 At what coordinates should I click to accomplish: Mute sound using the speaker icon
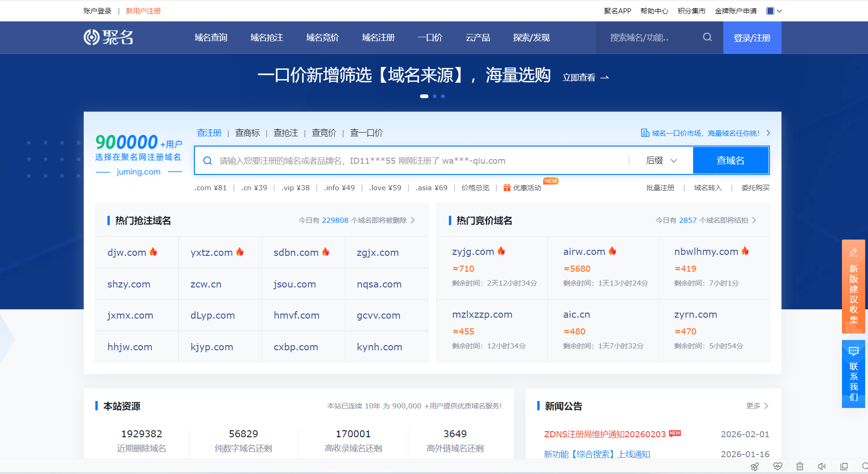click(822, 466)
